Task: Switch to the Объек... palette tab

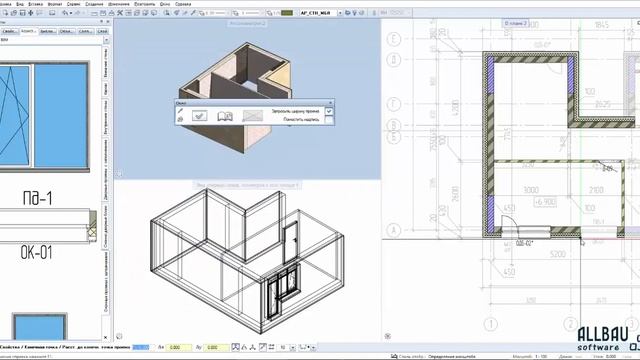Action: tap(67, 31)
